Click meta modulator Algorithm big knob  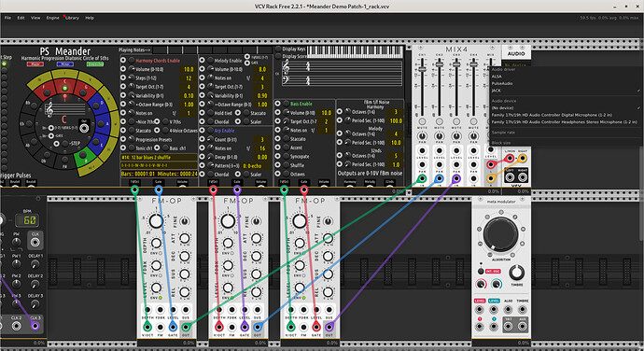(500, 234)
